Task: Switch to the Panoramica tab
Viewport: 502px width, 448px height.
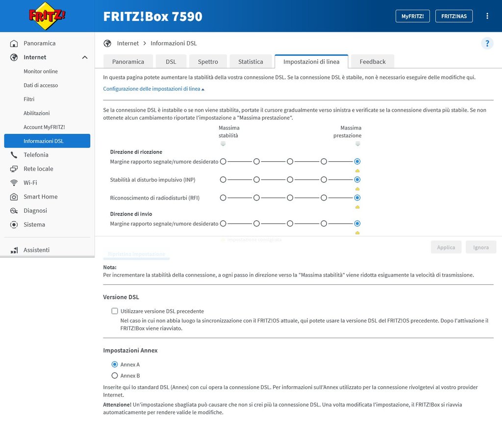Action: [x=128, y=61]
